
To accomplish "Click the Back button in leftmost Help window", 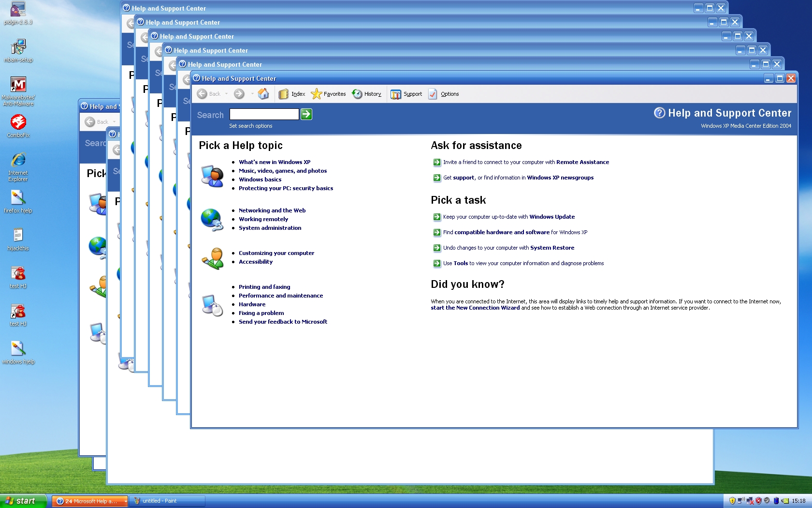I will [97, 122].
